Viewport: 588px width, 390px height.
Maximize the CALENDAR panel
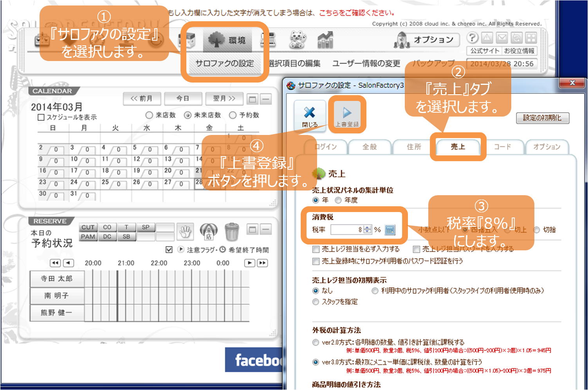[x=253, y=99]
